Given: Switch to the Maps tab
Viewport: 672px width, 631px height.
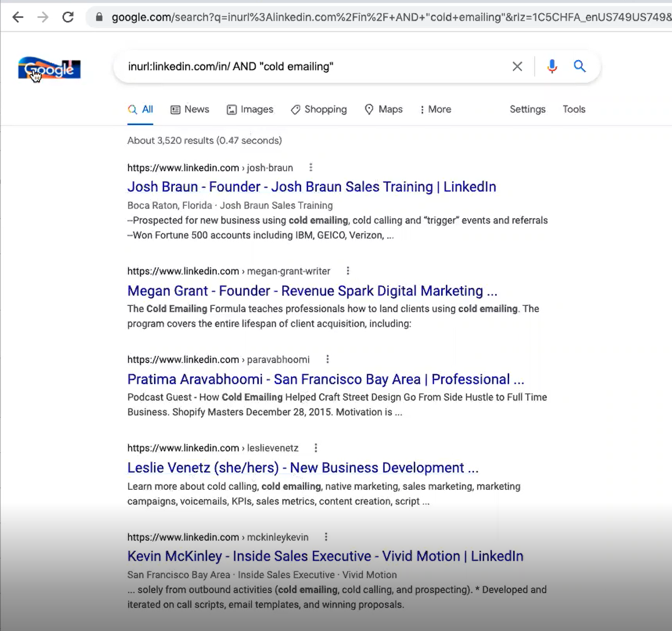Looking at the screenshot, I should 384,109.
